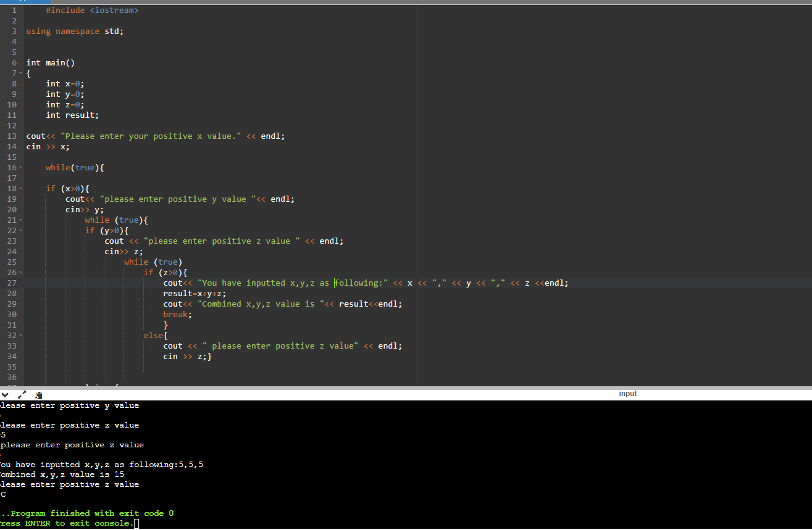
Task: Click the 'cin>> z;' statement on line 24
Action: click(x=123, y=252)
